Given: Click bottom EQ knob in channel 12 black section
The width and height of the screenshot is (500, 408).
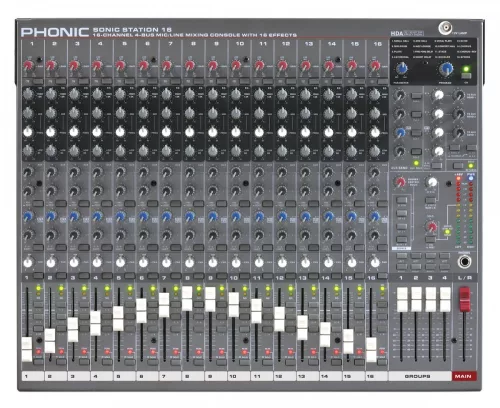Looking at the screenshot, I should [x=282, y=151].
